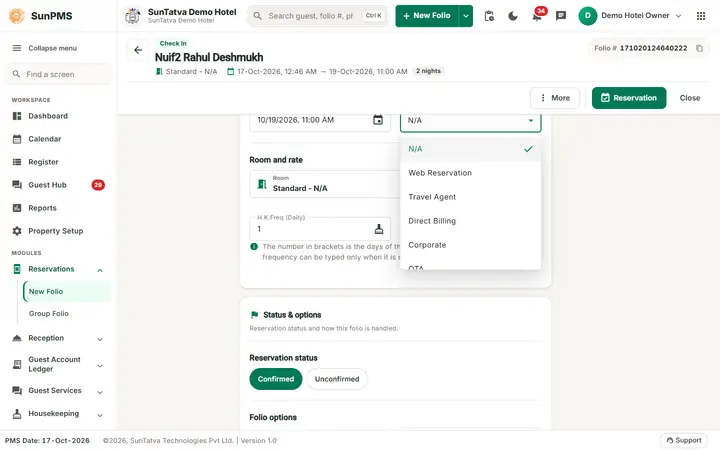Expand the Reception module
This screenshot has height=450, width=720.
(100, 339)
